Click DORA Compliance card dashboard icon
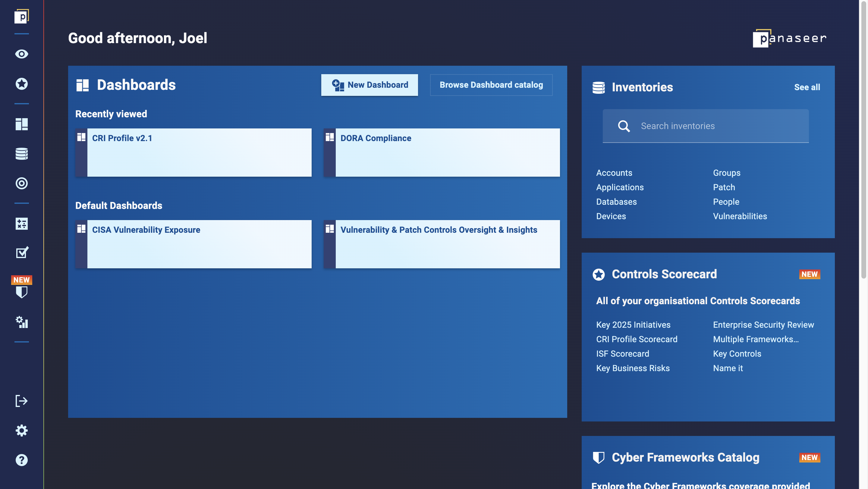 (329, 137)
